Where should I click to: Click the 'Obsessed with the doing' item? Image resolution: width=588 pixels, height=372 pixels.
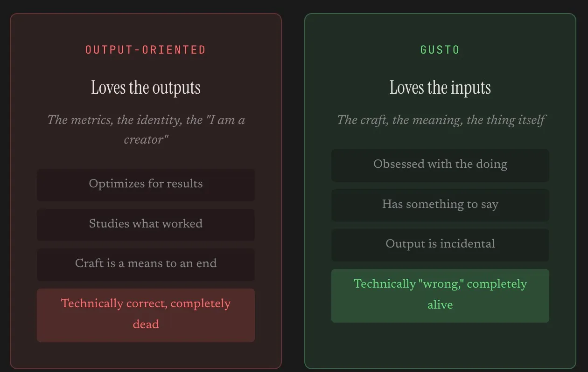[x=440, y=165]
